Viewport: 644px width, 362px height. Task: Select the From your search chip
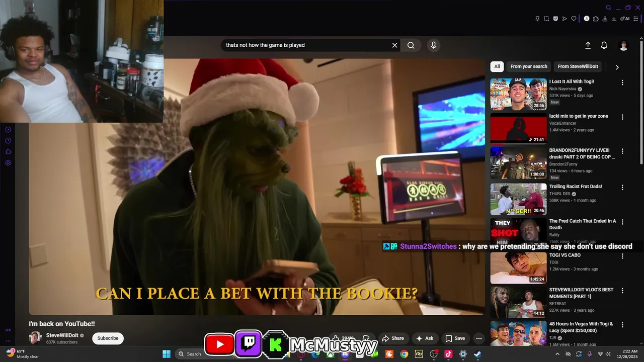click(529, 66)
